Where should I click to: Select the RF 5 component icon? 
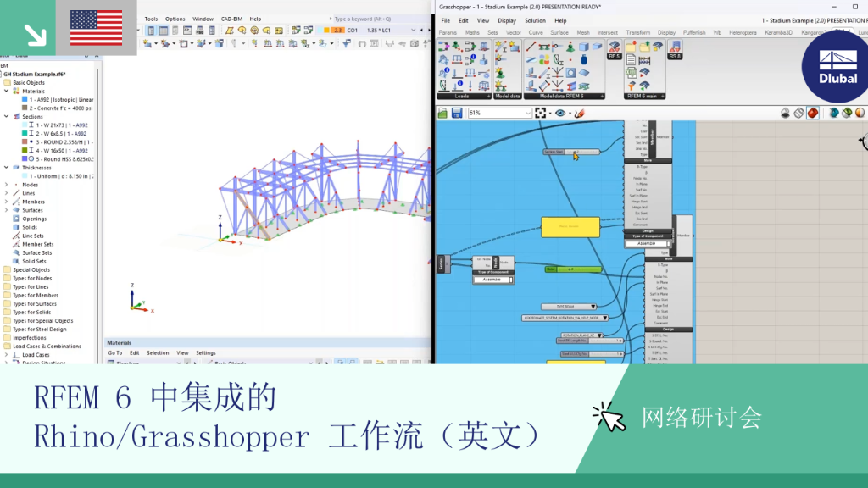click(615, 50)
